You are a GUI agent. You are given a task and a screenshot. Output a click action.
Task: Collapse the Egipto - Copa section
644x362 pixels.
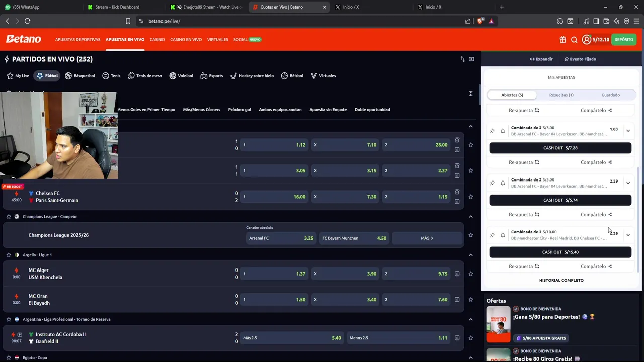tap(471, 358)
